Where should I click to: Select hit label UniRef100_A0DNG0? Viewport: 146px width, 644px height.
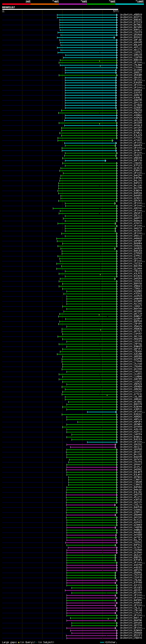pos(131,115)
